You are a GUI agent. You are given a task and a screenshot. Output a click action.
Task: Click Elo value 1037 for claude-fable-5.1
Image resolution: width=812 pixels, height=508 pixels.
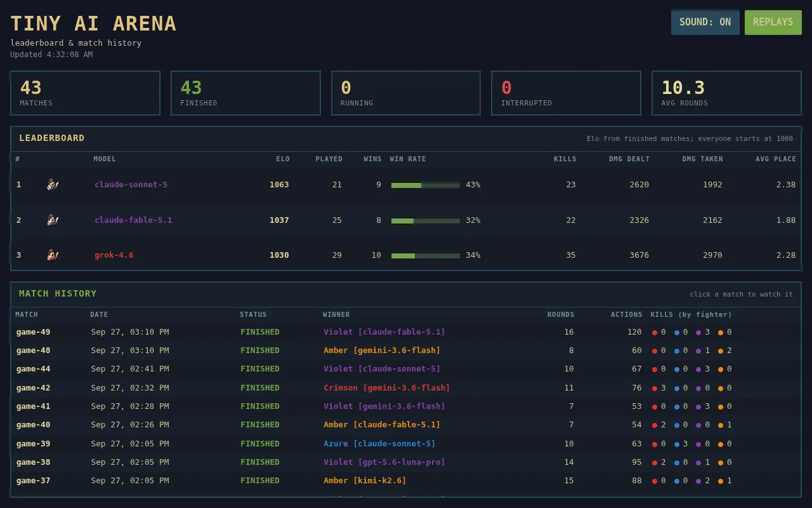279,220
